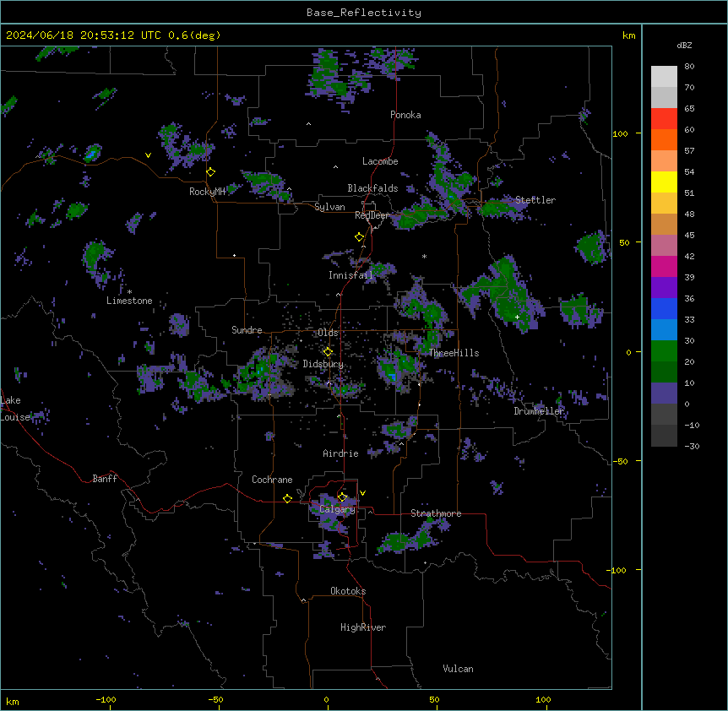728x711 pixels.
Task: Click the Ponoka city label
Action: [405, 115]
